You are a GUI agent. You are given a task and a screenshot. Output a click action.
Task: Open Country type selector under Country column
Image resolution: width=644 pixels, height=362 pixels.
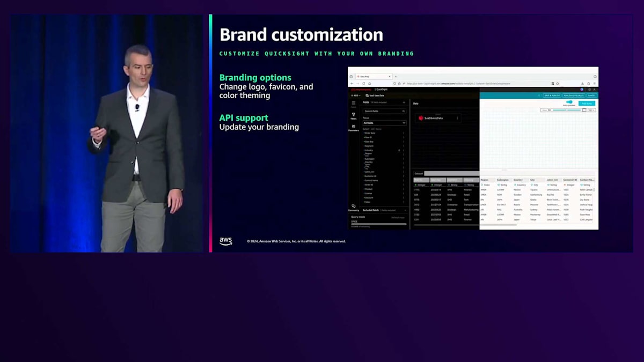tap(520, 185)
